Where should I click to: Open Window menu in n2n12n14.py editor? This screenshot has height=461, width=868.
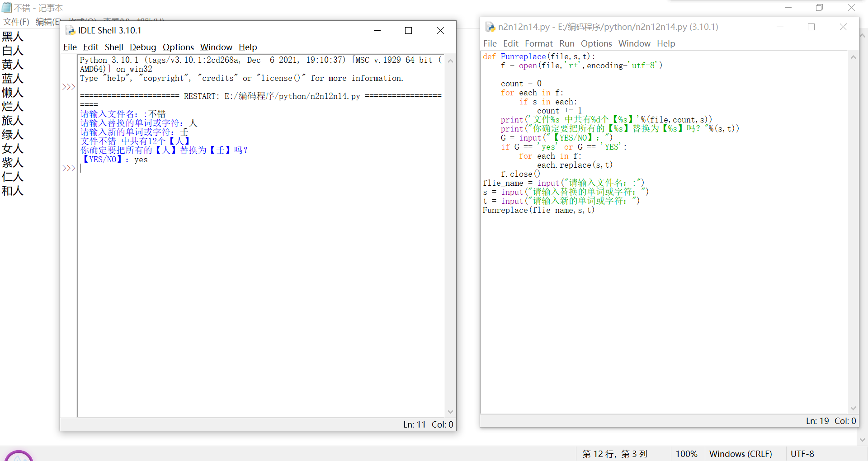(x=634, y=43)
